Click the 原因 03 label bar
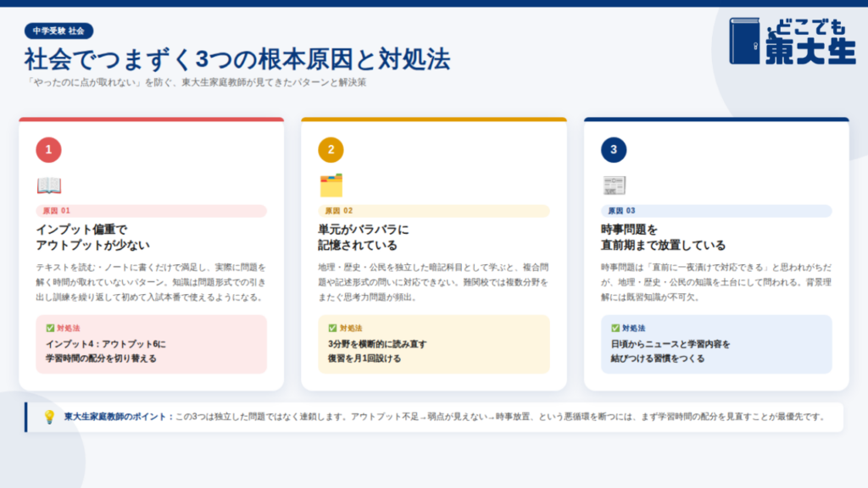This screenshot has height=488, width=868. click(716, 211)
